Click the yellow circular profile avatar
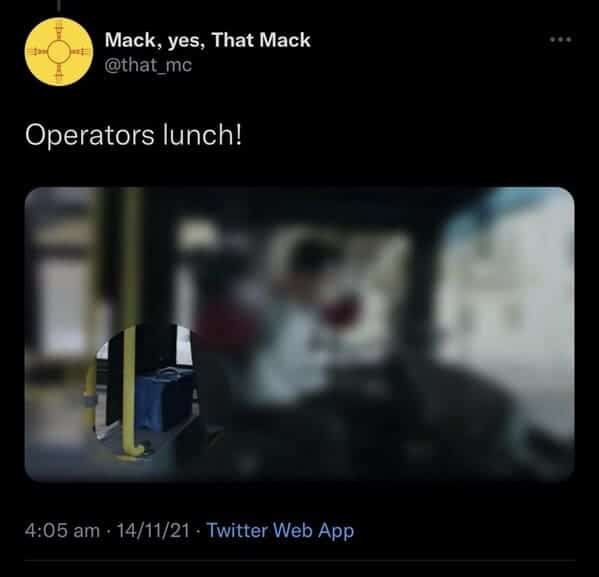 (x=59, y=52)
